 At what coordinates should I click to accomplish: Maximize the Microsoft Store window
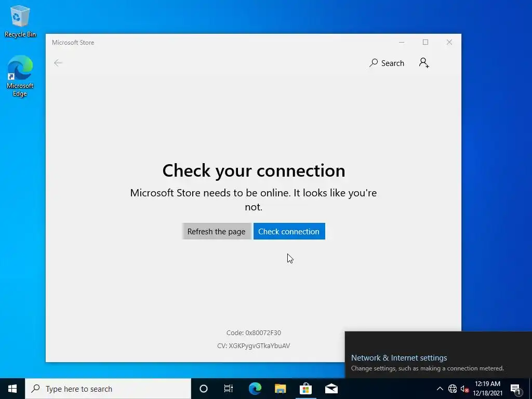coord(425,43)
